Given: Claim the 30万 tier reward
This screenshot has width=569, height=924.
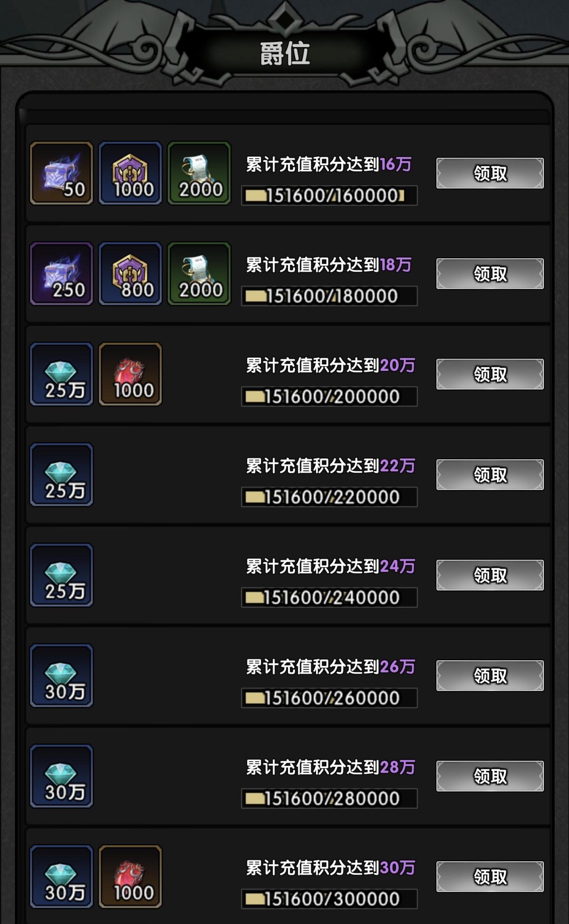Looking at the screenshot, I should 490,877.
